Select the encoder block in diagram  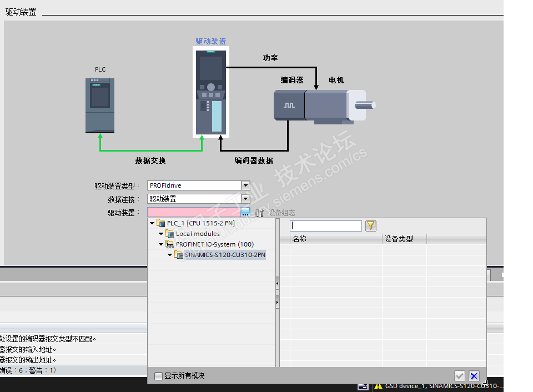pyautogui.click(x=289, y=105)
